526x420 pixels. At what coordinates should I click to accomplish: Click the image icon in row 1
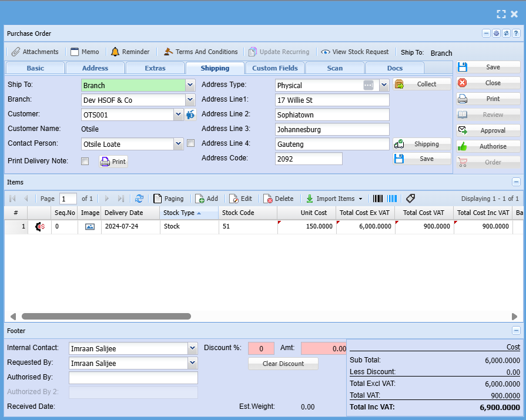tap(89, 226)
